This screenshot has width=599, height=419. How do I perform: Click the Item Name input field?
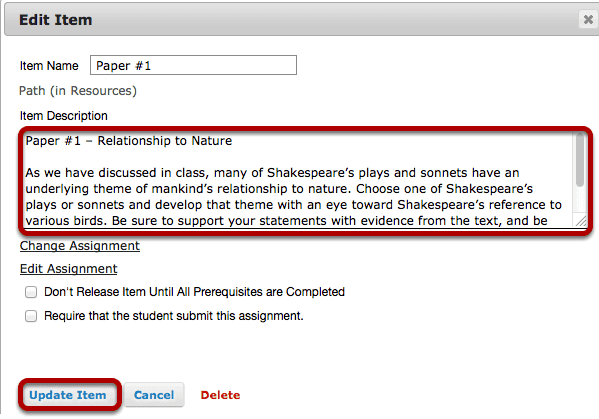193,65
